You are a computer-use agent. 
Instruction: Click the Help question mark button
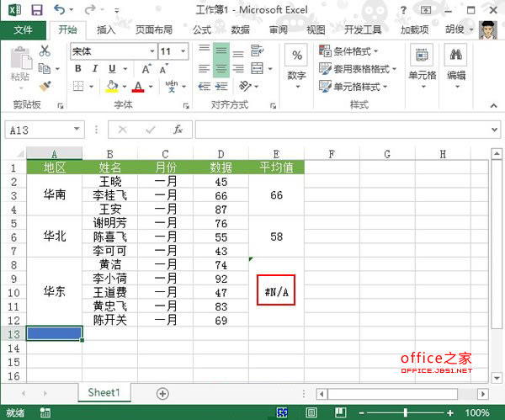coord(403,10)
